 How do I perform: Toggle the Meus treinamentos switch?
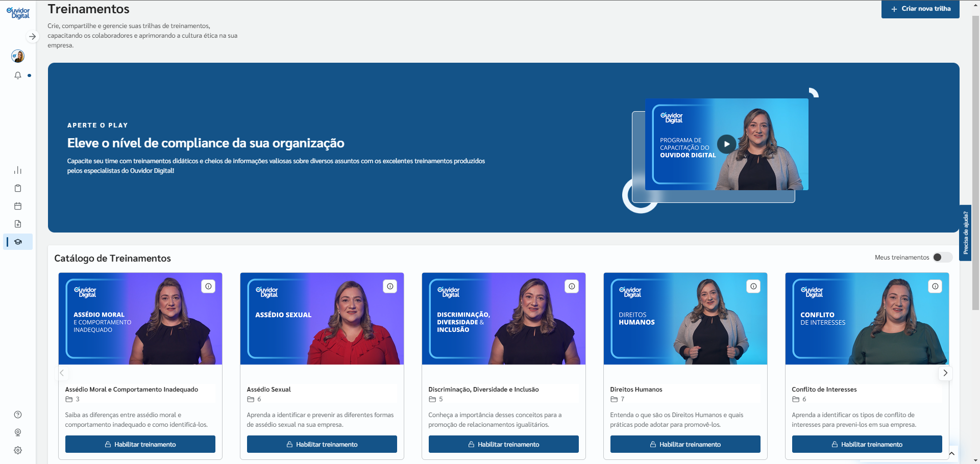click(x=942, y=257)
